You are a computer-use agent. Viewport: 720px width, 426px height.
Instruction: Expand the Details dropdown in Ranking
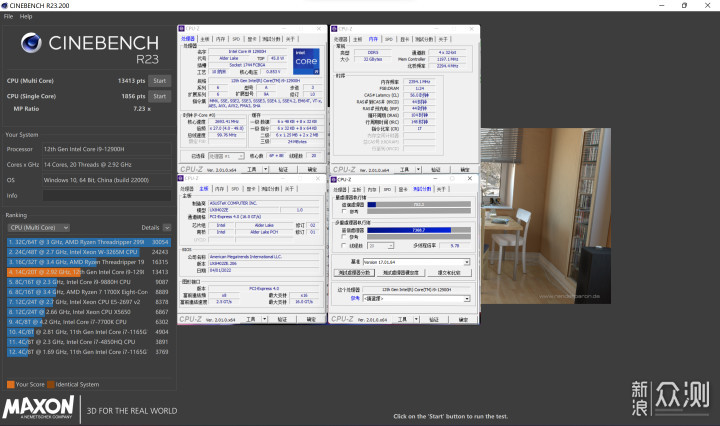click(x=167, y=228)
